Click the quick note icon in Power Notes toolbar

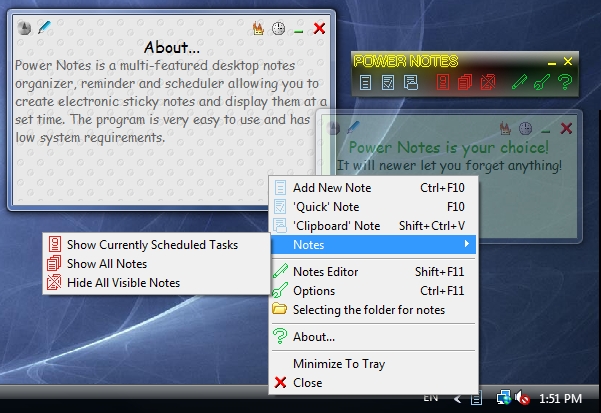pyautogui.click(x=388, y=82)
